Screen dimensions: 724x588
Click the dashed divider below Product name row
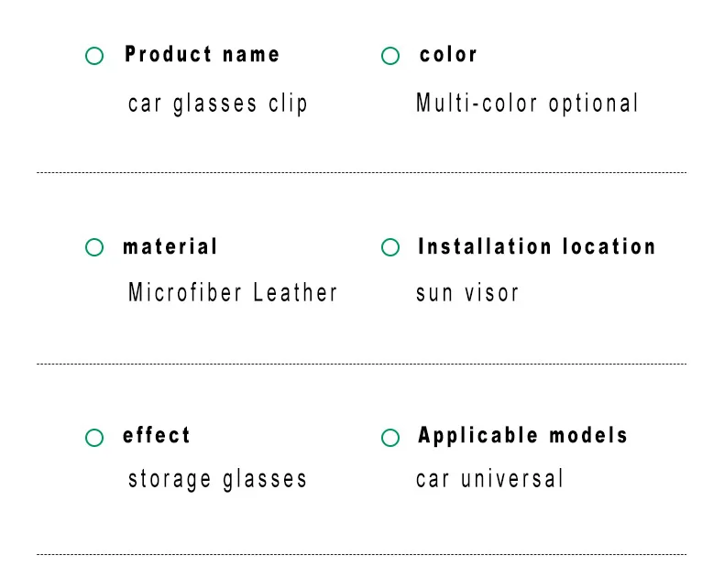(x=361, y=172)
